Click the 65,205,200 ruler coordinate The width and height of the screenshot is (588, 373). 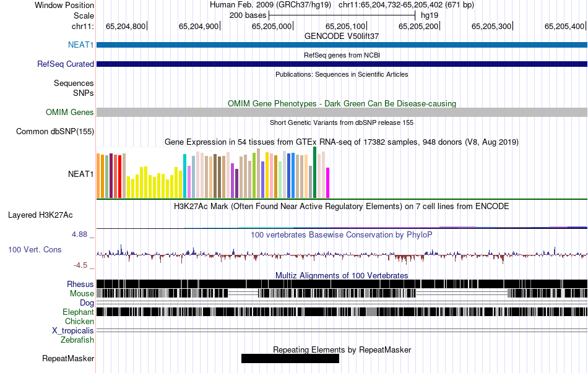(x=418, y=26)
